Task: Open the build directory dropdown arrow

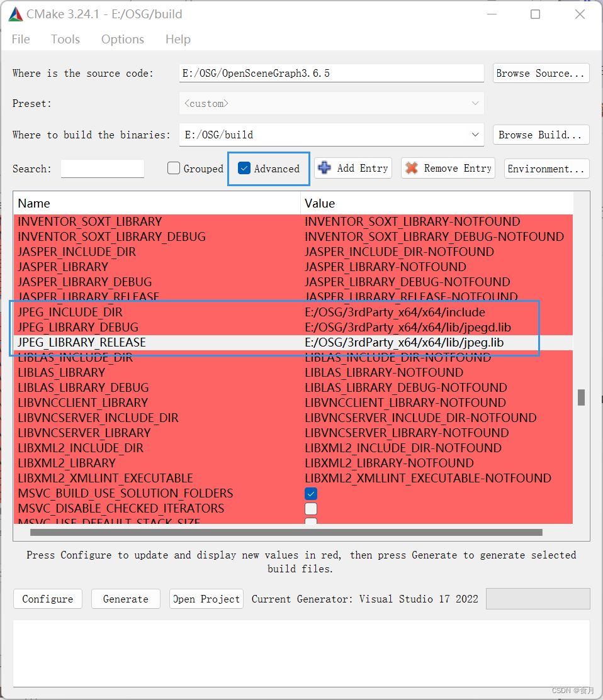Action: [475, 135]
